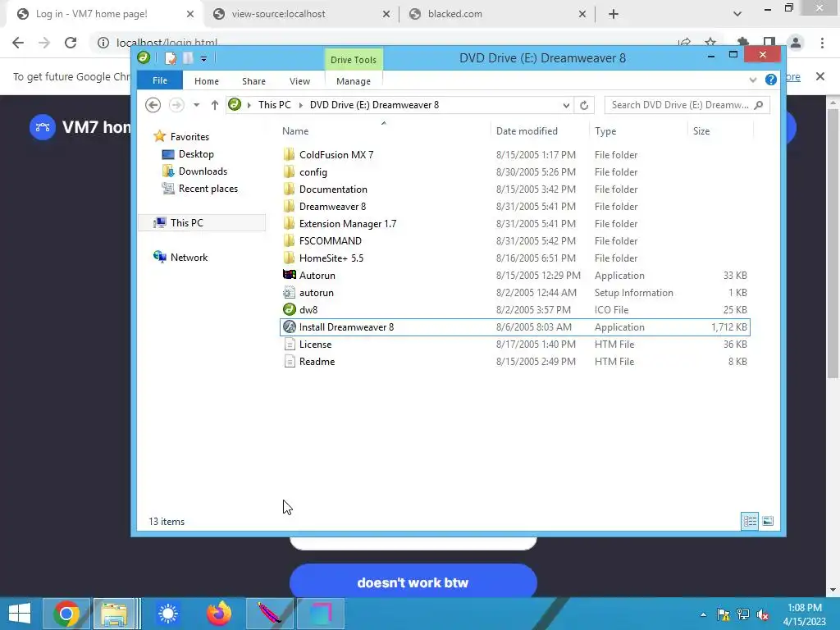This screenshot has width=840, height=630.
Task: Select the Readme HTM file icon
Action: [290, 361]
